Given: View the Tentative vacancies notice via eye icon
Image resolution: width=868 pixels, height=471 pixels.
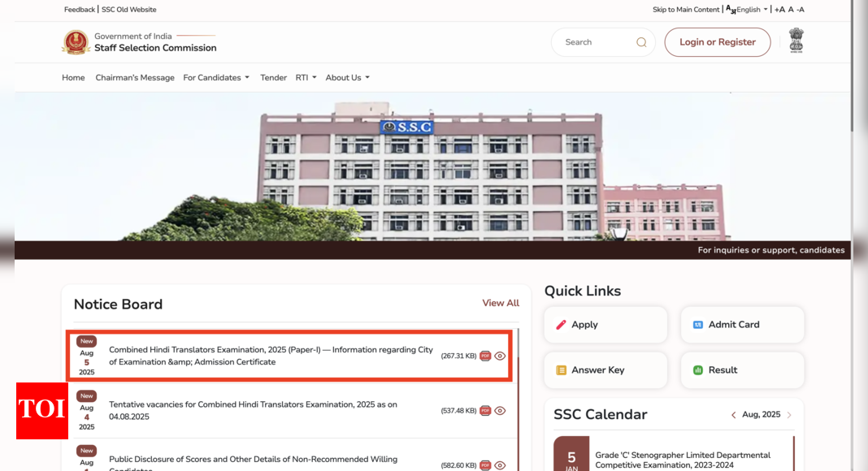Looking at the screenshot, I should (500, 411).
